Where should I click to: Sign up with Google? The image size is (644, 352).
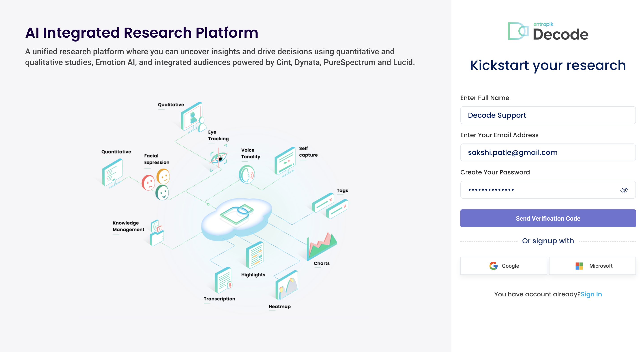click(x=504, y=266)
